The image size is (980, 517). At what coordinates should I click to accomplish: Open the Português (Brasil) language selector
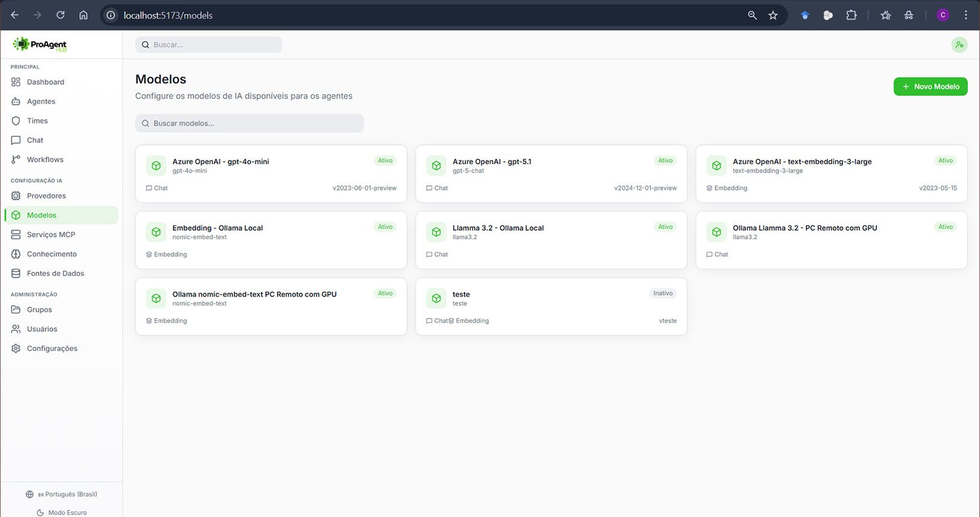point(61,494)
